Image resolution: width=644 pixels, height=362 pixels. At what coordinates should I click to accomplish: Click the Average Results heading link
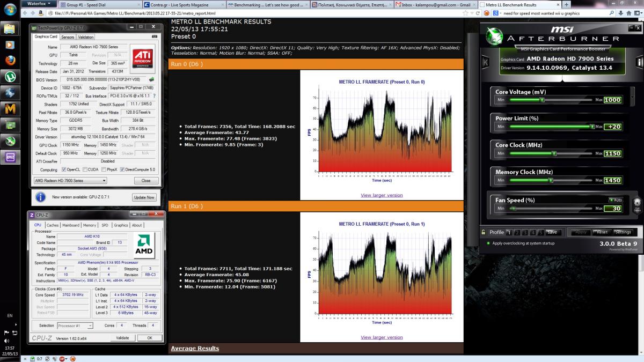[195, 348]
